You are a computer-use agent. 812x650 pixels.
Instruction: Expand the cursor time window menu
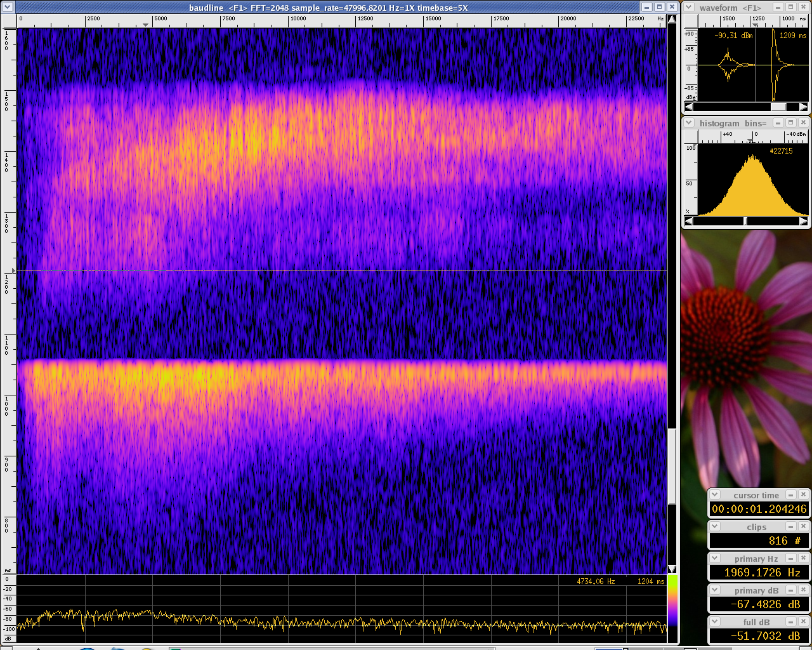(715, 494)
